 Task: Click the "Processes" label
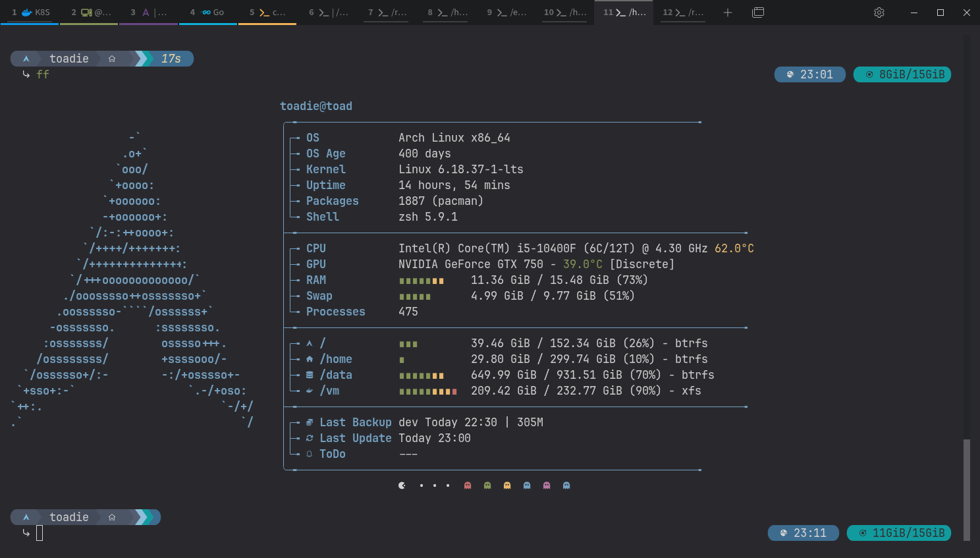coord(336,312)
